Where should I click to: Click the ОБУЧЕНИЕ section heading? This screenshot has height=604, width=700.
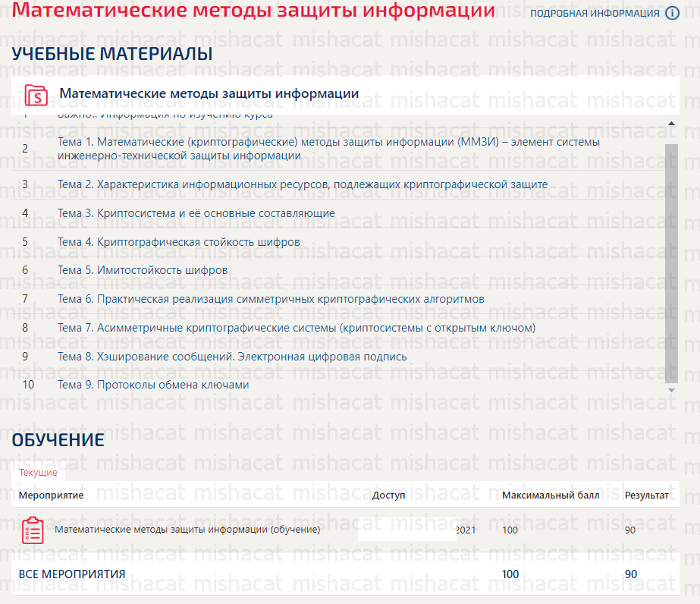(x=58, y=440)
